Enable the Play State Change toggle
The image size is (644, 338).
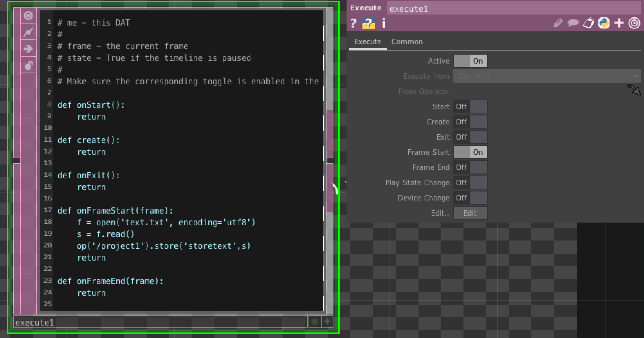pos(470,183)
